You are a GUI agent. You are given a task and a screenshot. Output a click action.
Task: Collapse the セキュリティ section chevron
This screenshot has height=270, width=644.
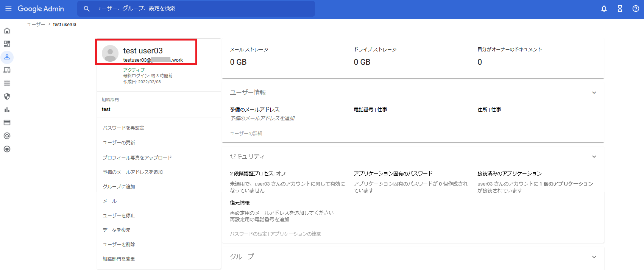coord(594,157)
